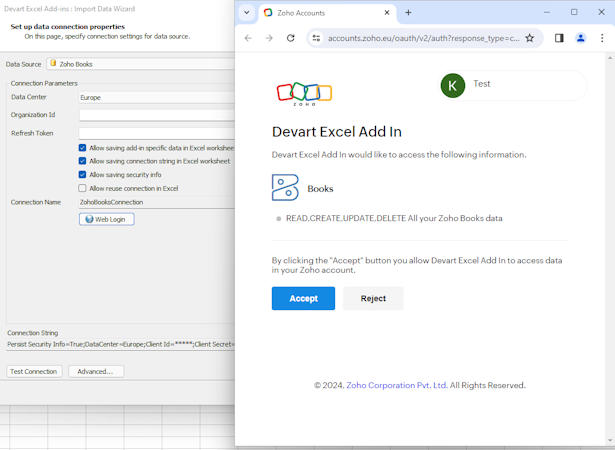The height and width of the screenshot is (450, 615).
Task: Click Test Connection button
Action: pos(34,372)
